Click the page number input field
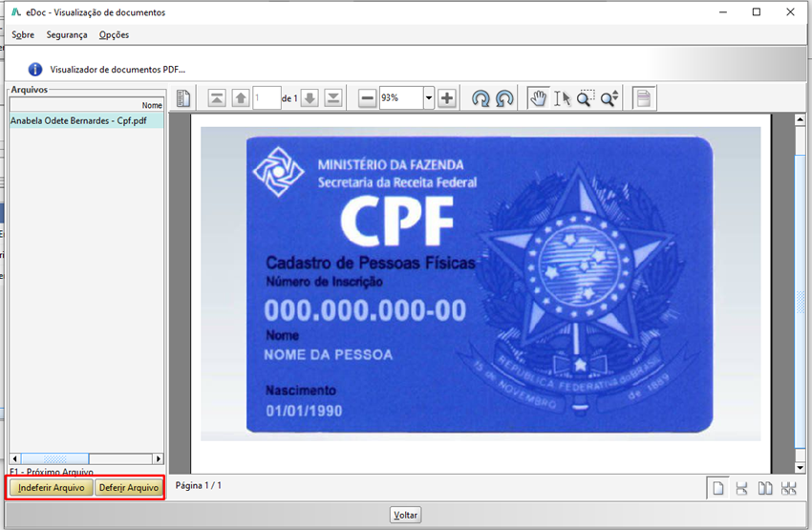 (x=267, y=97)
